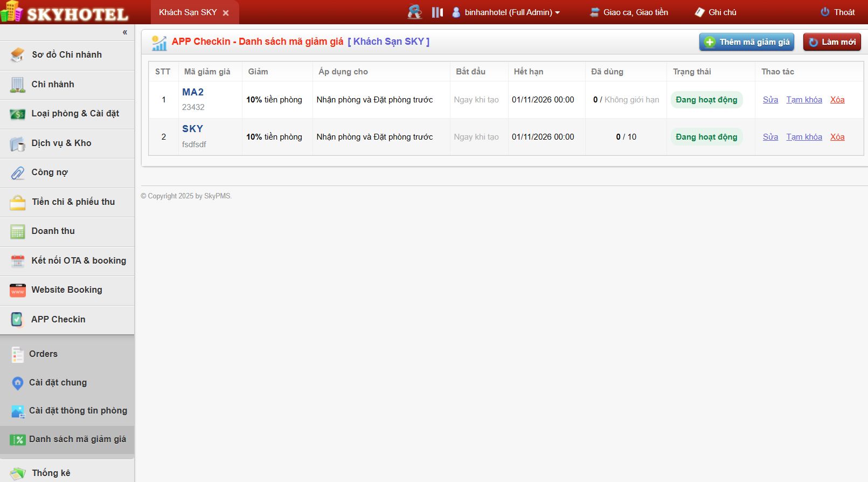
Task: Click the SKYHOTEL logo icon
Action: pos(12,12)
